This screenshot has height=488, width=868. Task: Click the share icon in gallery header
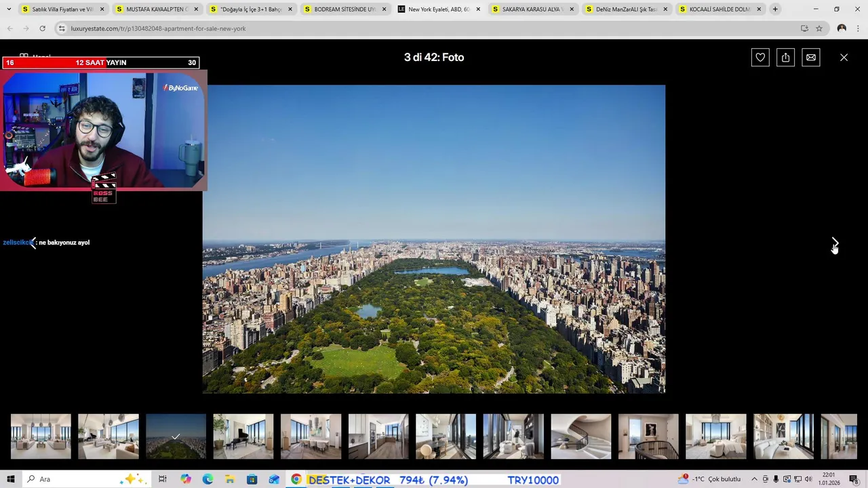785,58
